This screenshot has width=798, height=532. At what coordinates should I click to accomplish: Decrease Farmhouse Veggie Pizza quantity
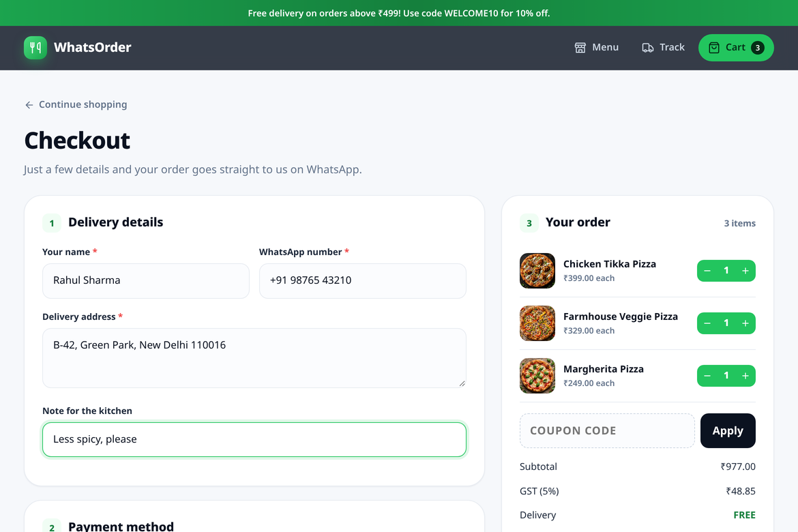coord(707,323)
